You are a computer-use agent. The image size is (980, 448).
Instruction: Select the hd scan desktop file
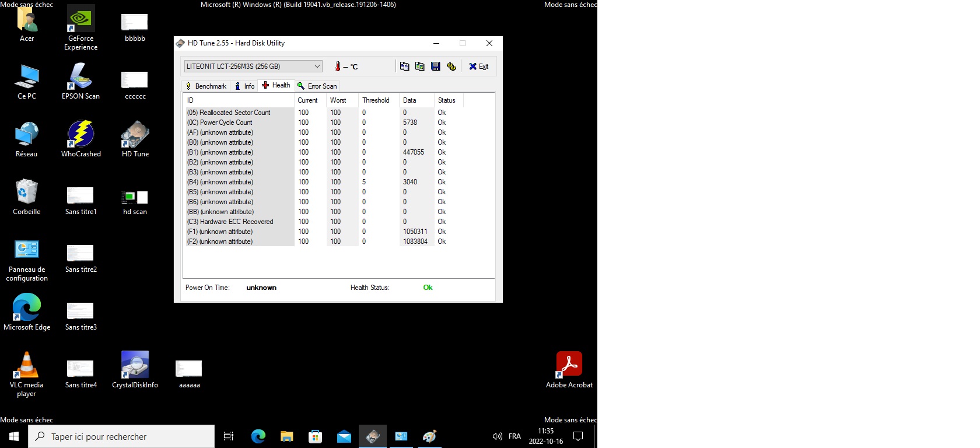135,202
